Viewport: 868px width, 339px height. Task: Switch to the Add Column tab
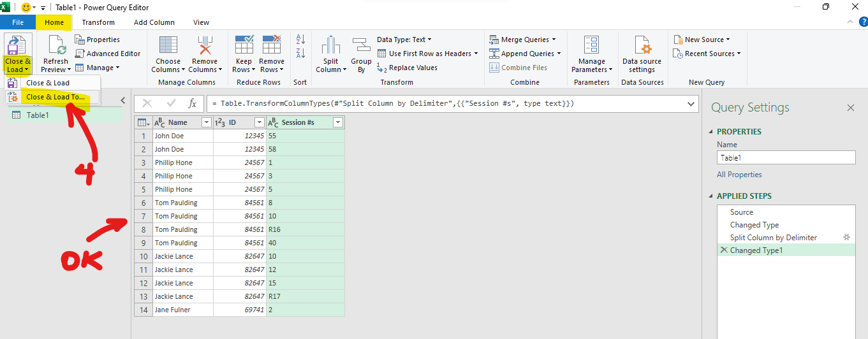[x=154, y=22]
